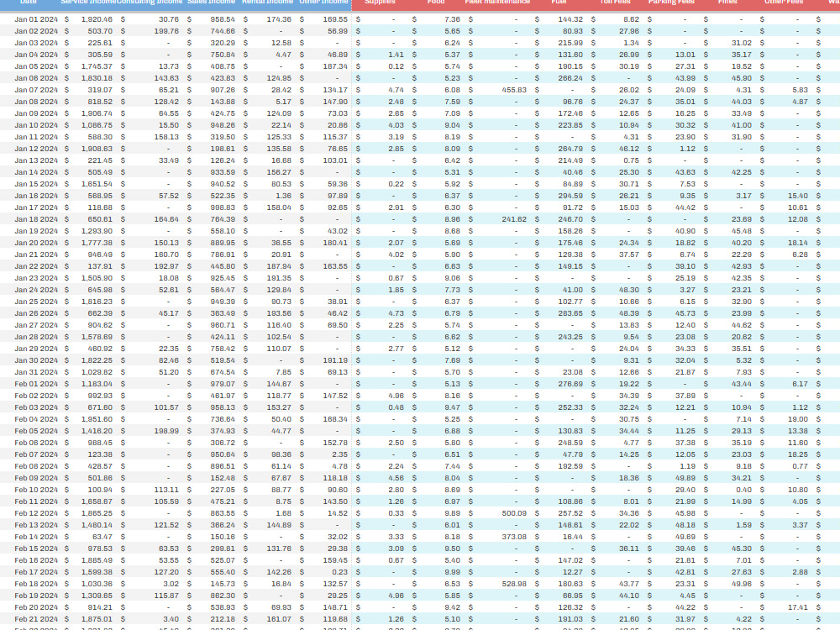Select the 528.98 cell in Feb 18 row
Screen dimensions: 840x630
pos(514,585)
